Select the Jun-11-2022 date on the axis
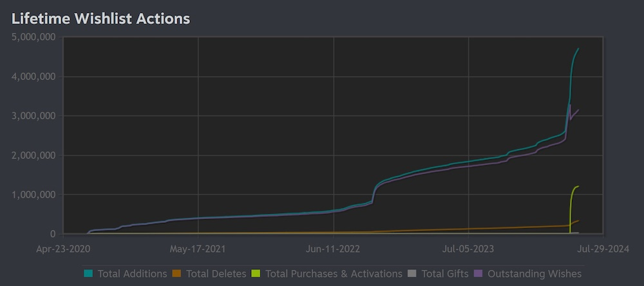Viewport: 644px width, 286px height. pyautogui.click(x=334, y=248)
